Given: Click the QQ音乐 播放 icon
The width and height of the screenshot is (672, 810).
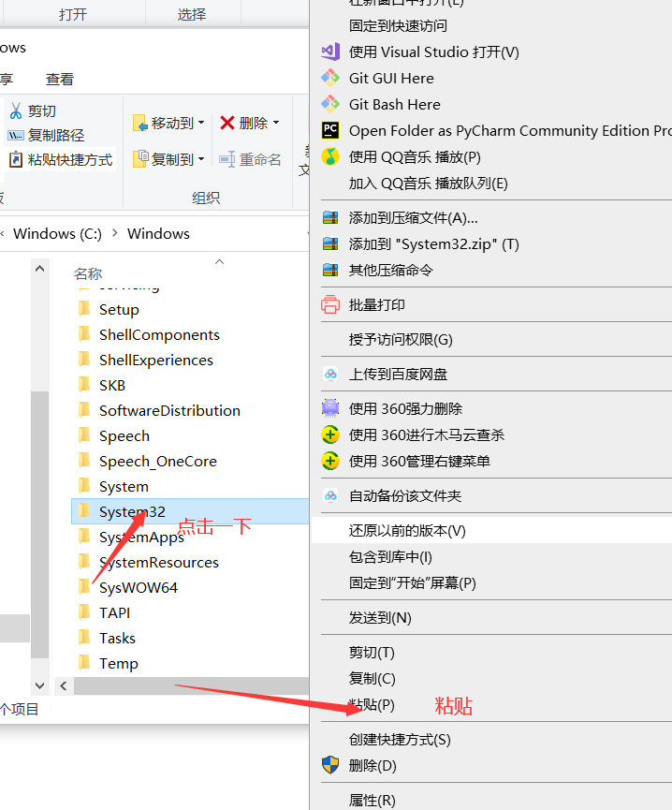Looking at the screenshot, I should point(330,156).
